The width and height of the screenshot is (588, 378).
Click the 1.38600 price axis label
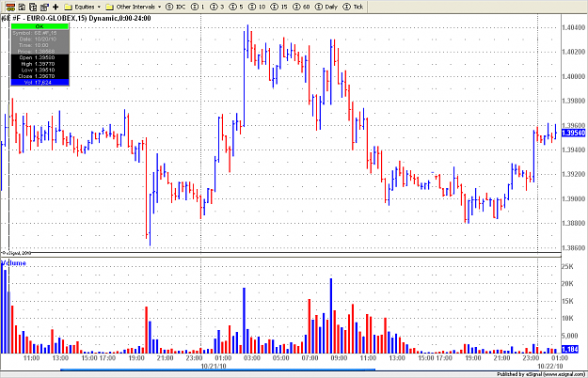[x=573, y=247]
